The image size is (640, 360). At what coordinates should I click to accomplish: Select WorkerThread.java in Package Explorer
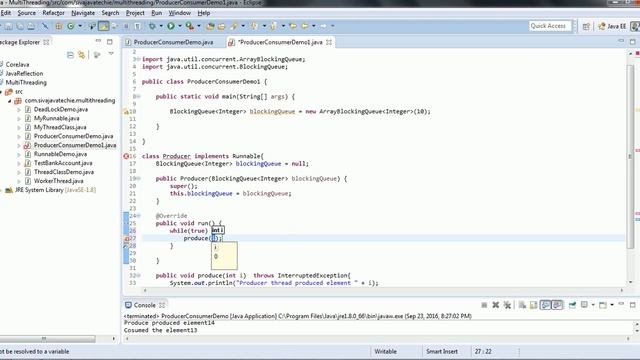(x=58, y=181)
